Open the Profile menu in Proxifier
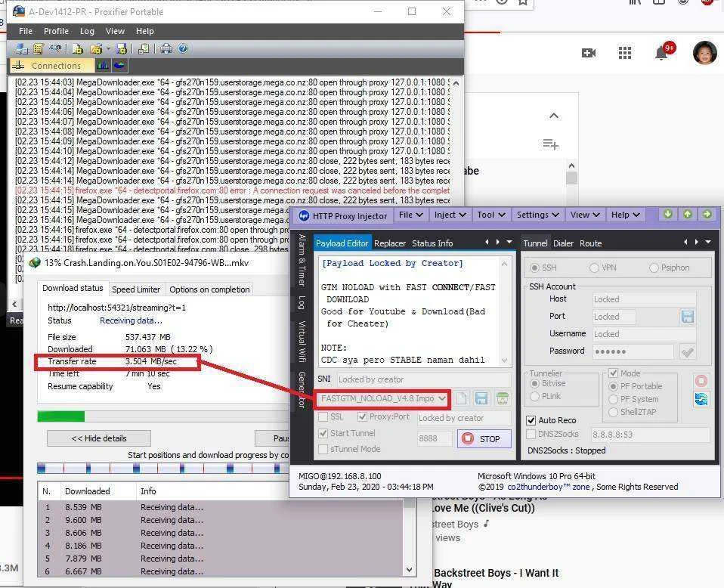 [56, 31]
